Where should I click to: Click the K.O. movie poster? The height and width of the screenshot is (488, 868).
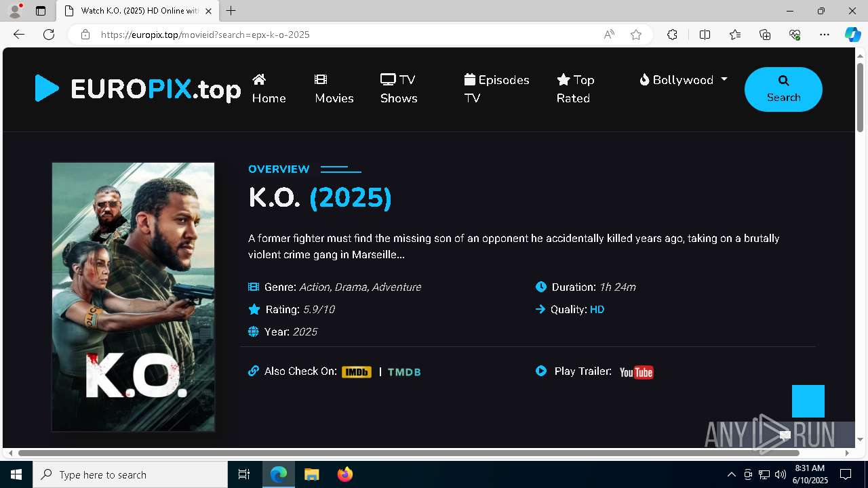pyautogui.click(x=134, y=297)
